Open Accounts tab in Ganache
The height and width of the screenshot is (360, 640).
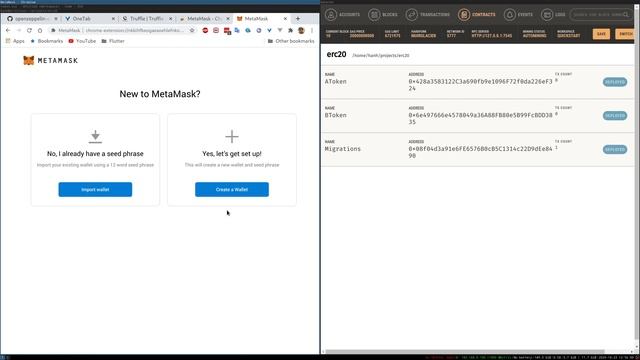click(x=342, y=15)
